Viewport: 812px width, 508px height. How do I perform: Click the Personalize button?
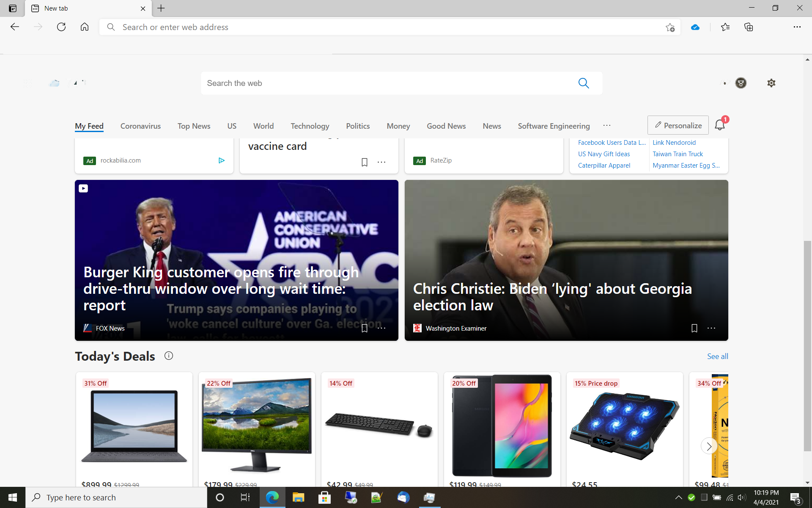(678, 125)
